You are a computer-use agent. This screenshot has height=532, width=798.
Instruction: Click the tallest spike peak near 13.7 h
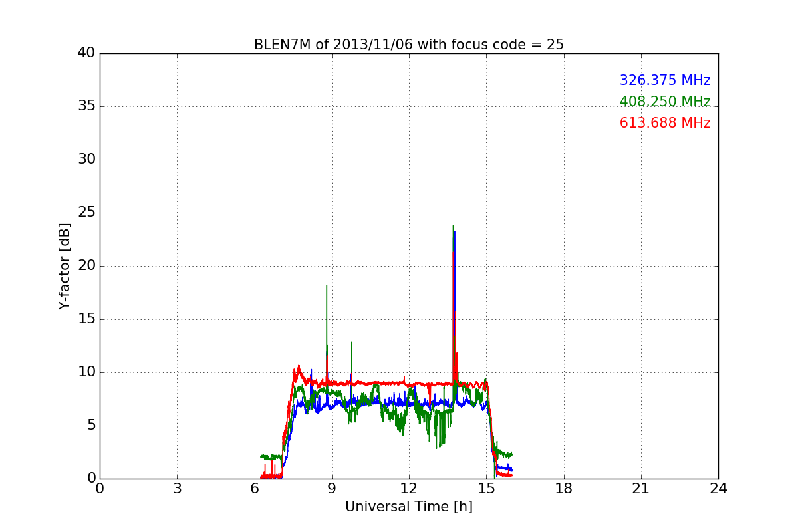(453, 226)
